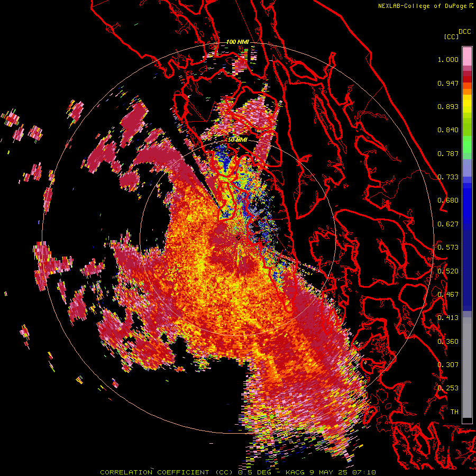This screenshot has height=476, width=476.
Task: Click the [CC] legend unit label
Action: [451, 36]
